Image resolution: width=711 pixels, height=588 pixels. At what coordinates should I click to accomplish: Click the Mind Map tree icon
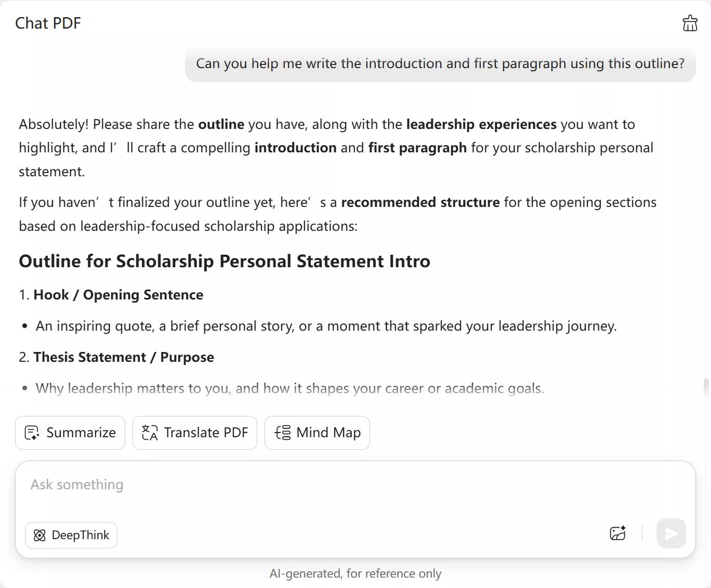coord(283,433)
